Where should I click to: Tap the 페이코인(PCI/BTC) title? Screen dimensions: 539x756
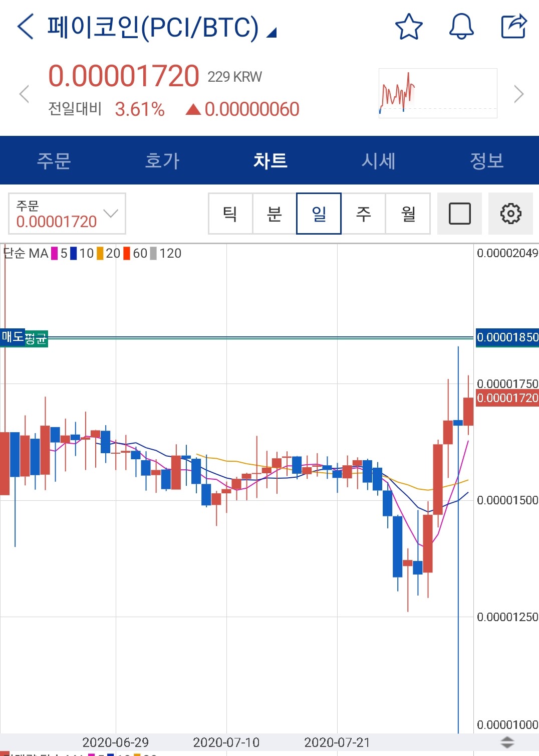coord(153,27)
